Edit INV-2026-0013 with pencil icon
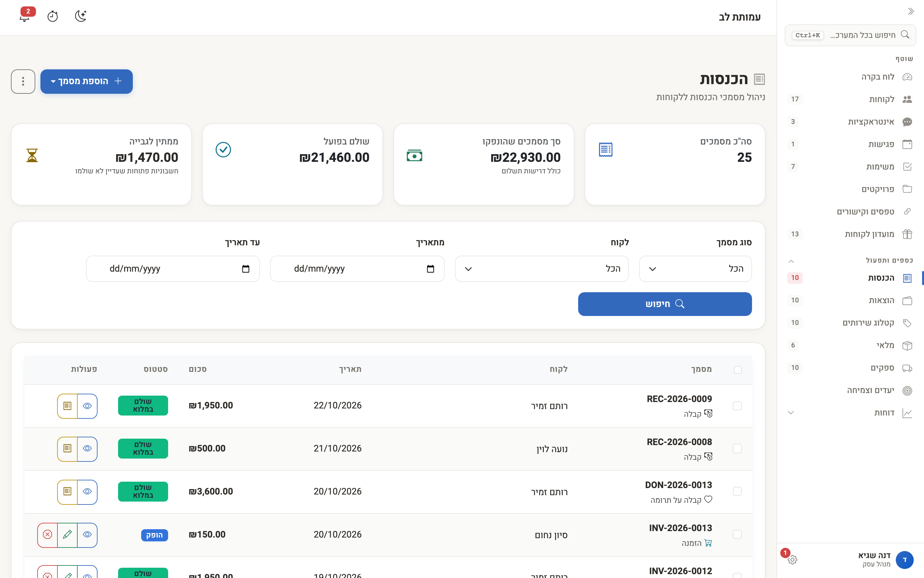The image size is (924, 578). pyautogui.click(x=68, y=535)
